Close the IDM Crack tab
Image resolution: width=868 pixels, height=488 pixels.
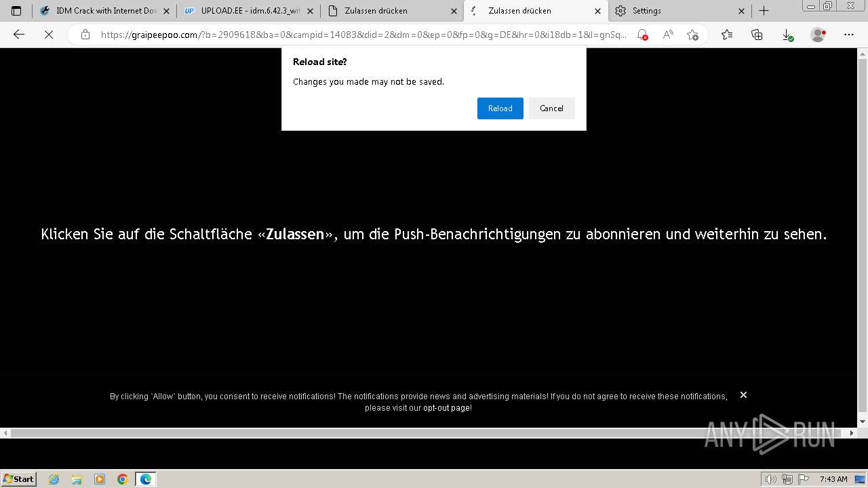(x=166, y=11)
